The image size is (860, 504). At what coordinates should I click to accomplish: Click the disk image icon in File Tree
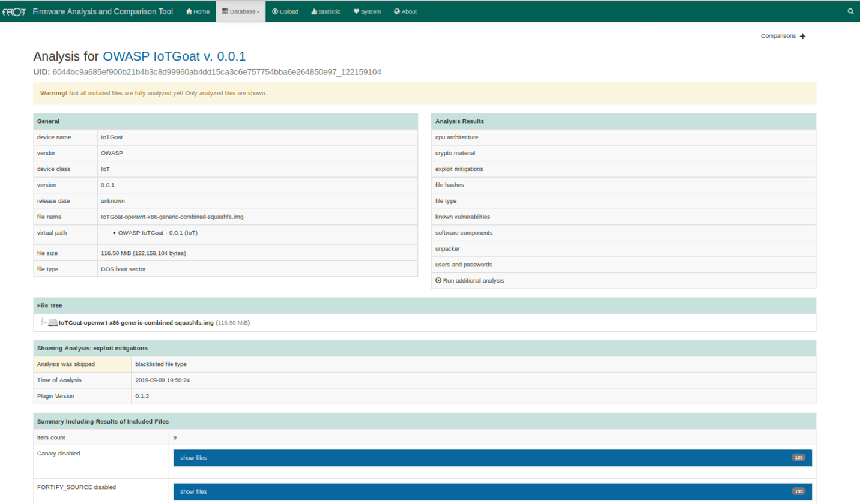pyautogui.click(x=53, y=323)
